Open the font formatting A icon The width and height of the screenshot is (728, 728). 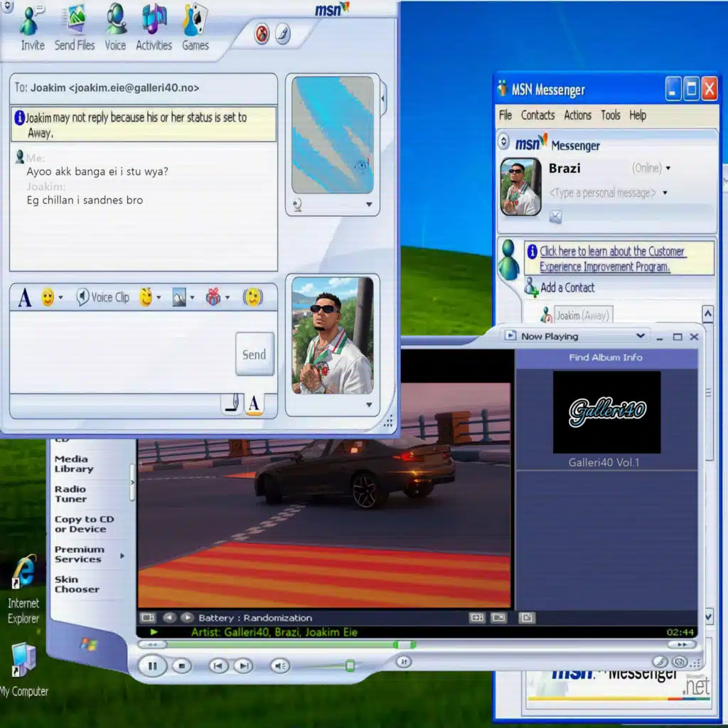(x=25, y=298)
